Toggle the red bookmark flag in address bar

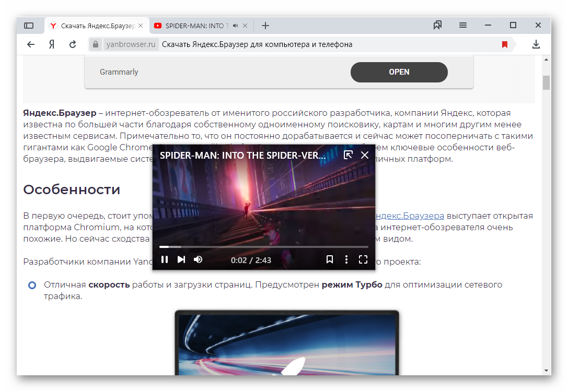(x=504, y=44)
